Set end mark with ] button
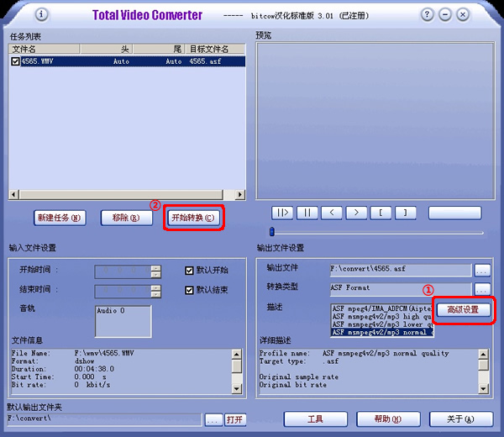 (405, 213)
